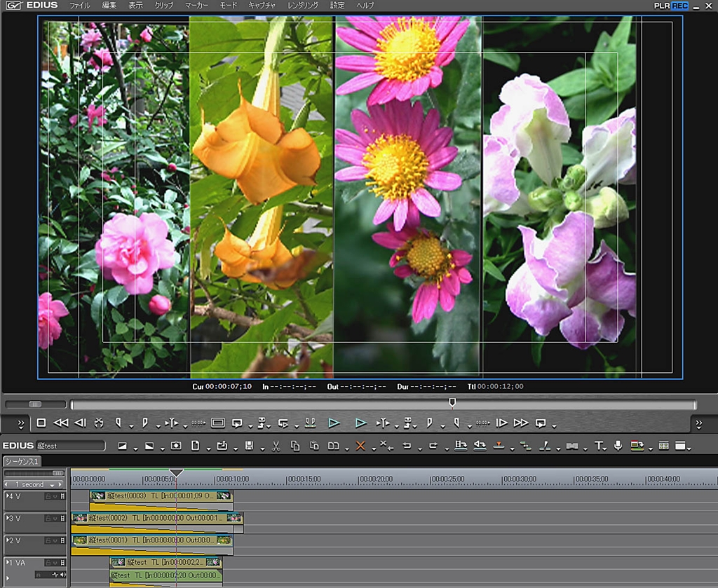718x588 pixels.
Task: Select the scissors cut tool
Action: click(x=276, y=446)
